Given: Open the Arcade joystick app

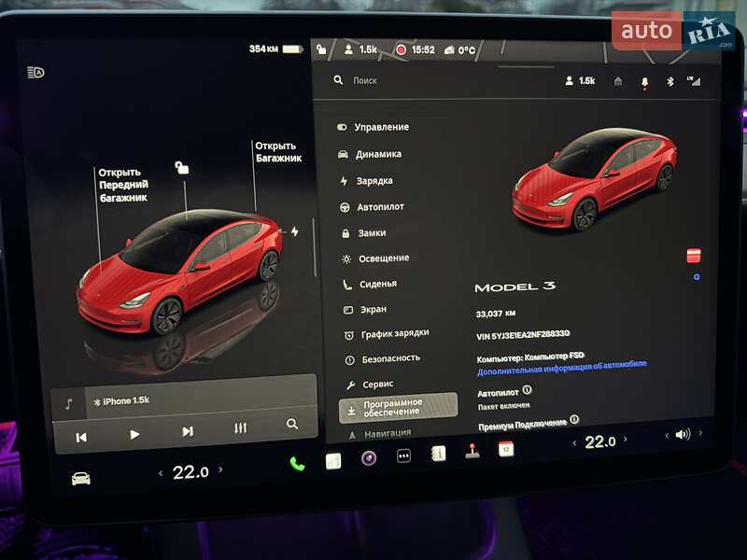Looking at the screenshot, I should (x=472, y=451).
